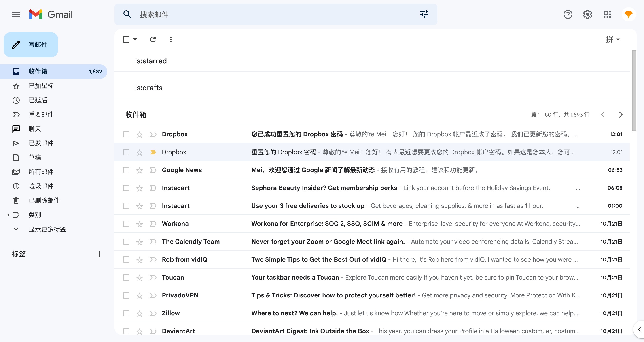Select the Calendly Team email checkbox
644x342 pixels.
pos(126,242)
